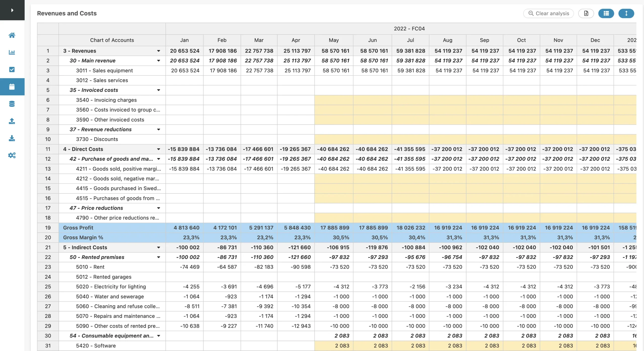The image size is (644, 351).
Task: Open the Home icon in the sidebar
Action: (x=12, y=35)
